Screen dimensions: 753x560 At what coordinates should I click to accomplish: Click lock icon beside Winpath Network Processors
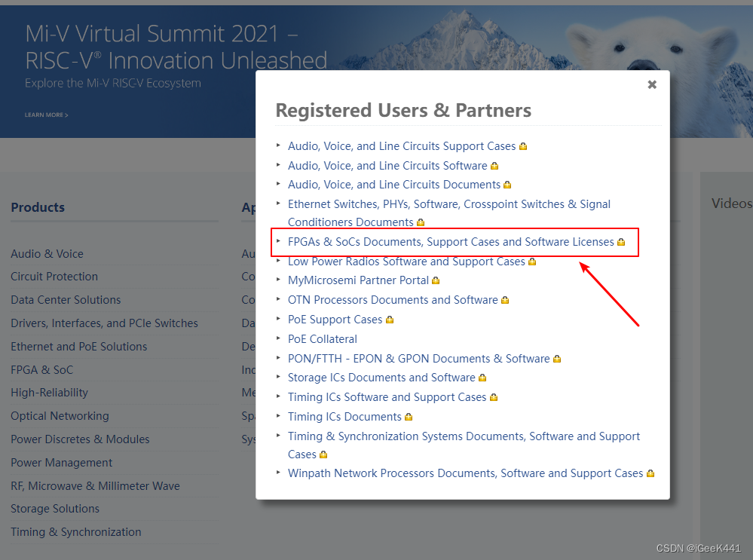650,473
